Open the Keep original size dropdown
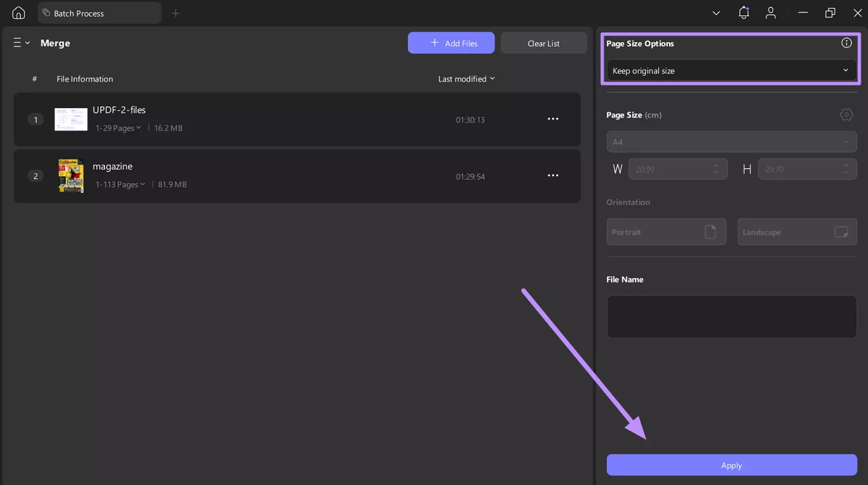The width and height of the screenshot is (868, 485). coord(731,70)
